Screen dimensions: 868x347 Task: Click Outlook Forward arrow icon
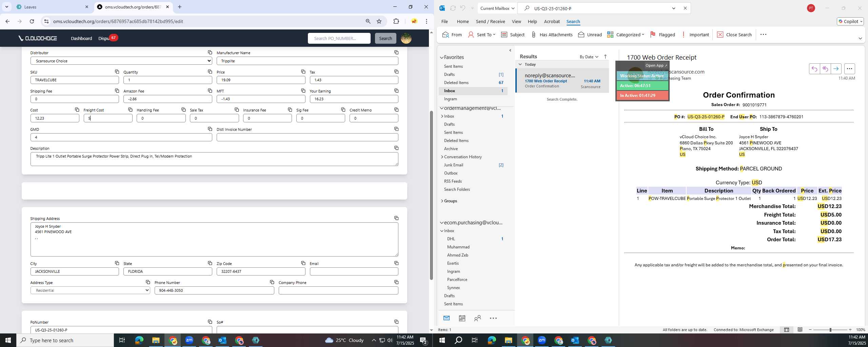(x=836, y=69)
